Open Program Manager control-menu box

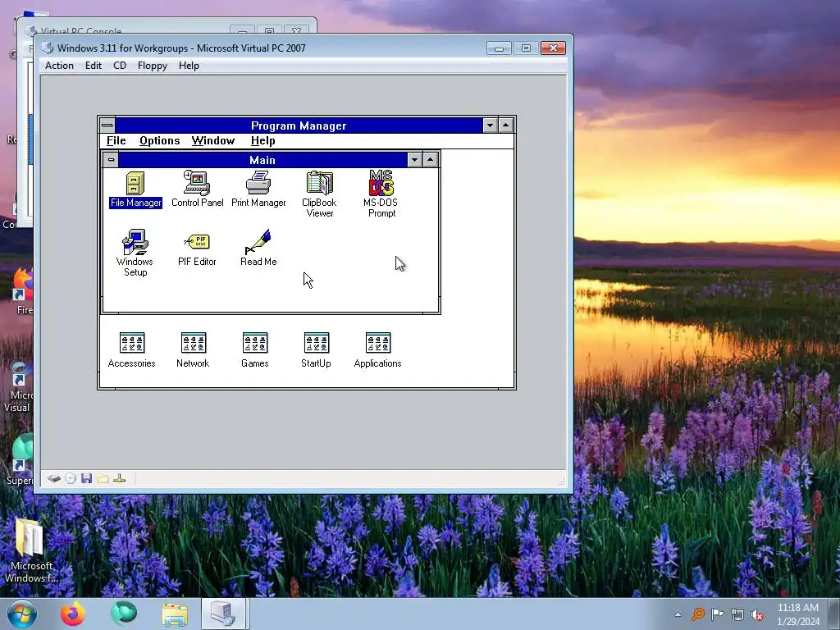(107, 126)
